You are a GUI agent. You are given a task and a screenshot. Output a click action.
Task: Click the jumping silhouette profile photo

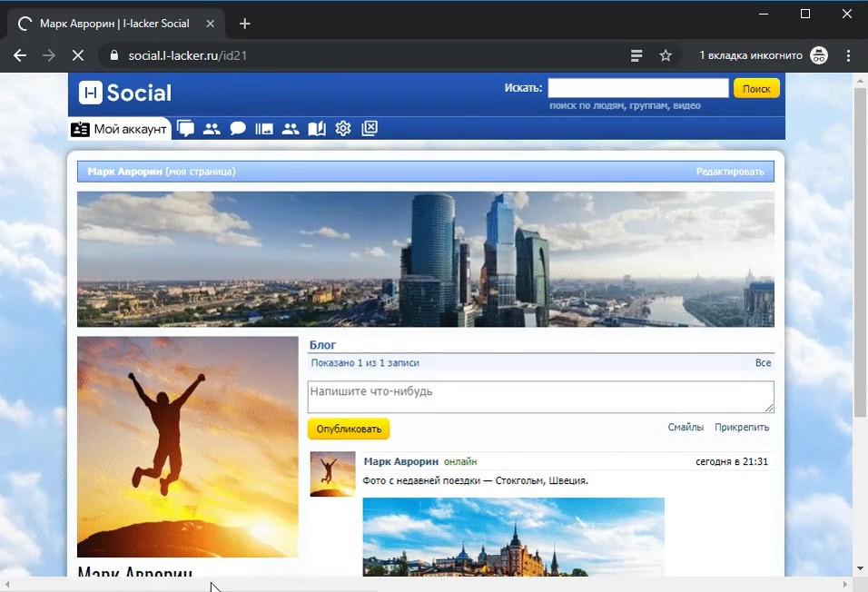[x=187, y=447]
